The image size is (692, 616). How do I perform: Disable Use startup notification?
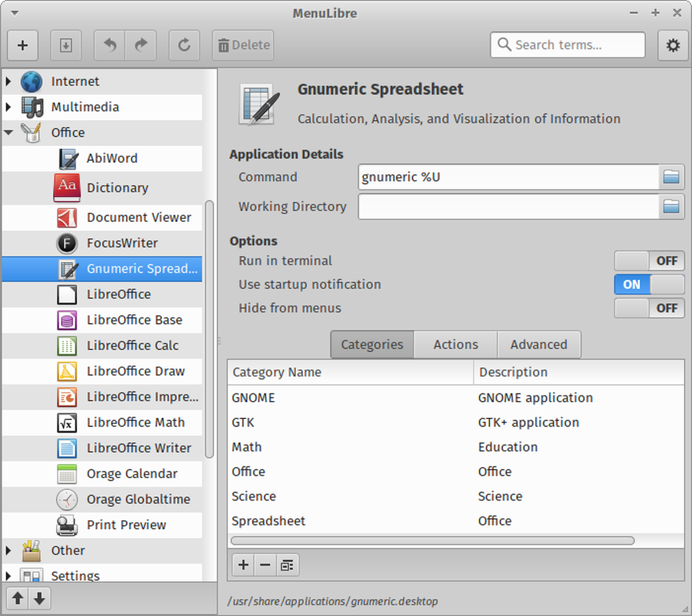tap(649, 284)
